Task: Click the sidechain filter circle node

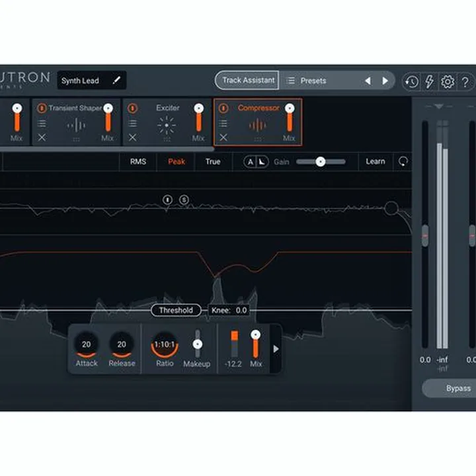Action: click(x=391, y=208)
